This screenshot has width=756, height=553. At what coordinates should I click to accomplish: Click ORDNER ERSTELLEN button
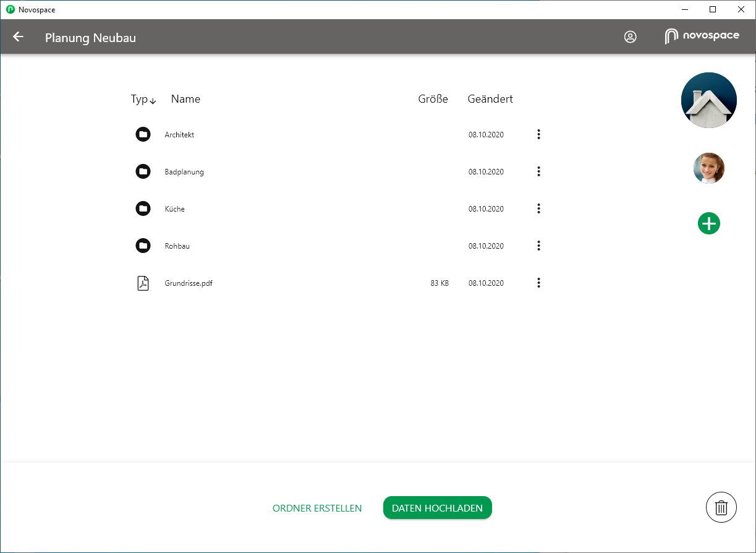(x=317, y=508)
